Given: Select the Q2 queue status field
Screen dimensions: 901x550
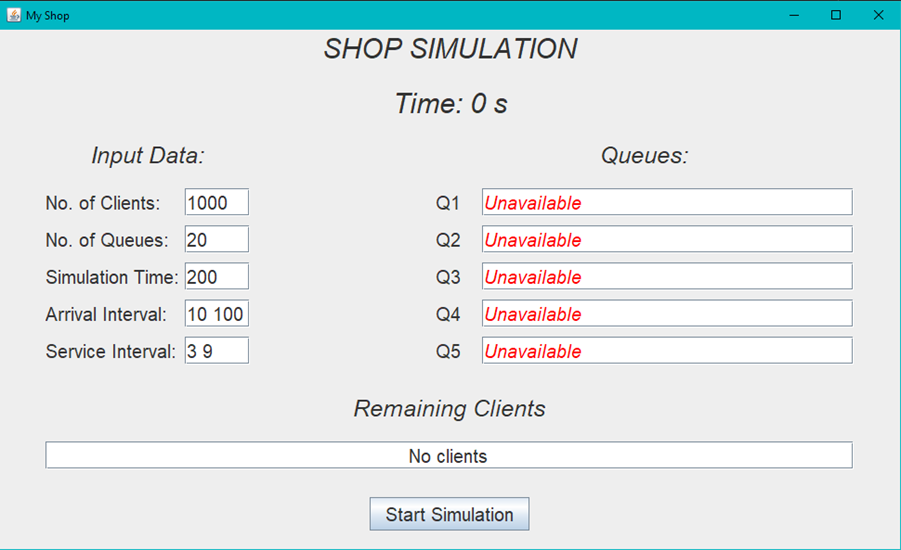Looking at the screenshot, I should coord(667,239).
